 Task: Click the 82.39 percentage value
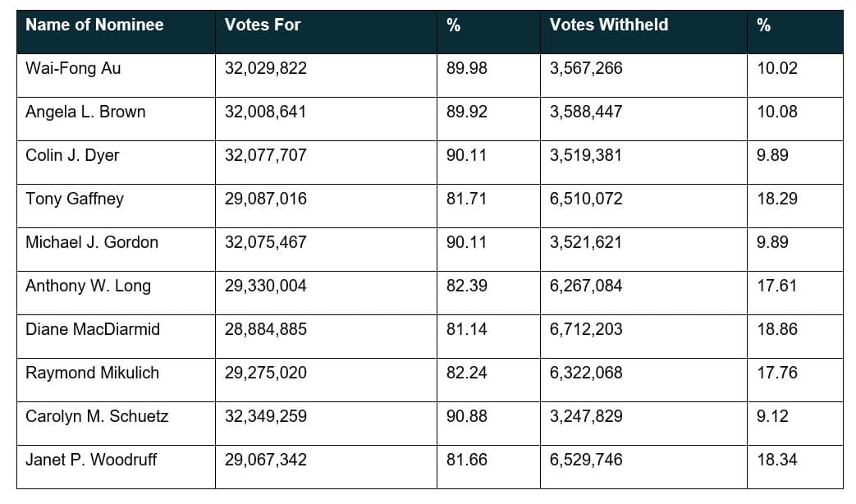(x=466, y=286)
